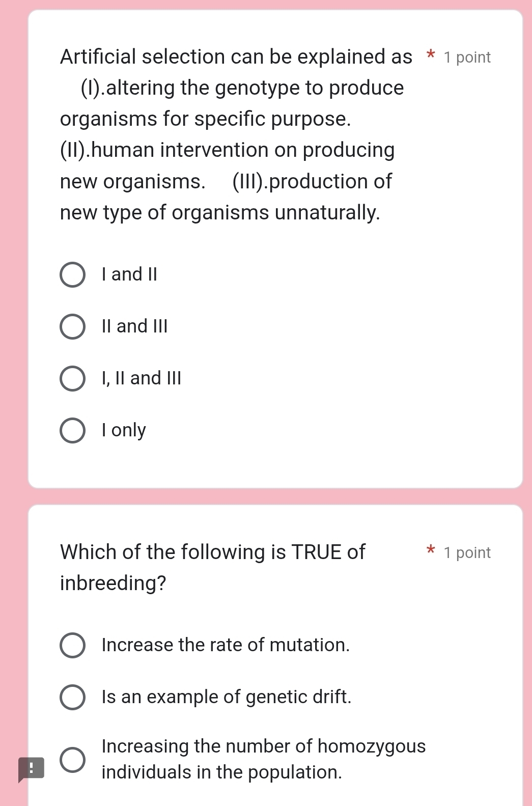Select "Increase the rate of mutation."
Image resolution: width=532 pixels, height=806 pixels.
tap(72, 645)
